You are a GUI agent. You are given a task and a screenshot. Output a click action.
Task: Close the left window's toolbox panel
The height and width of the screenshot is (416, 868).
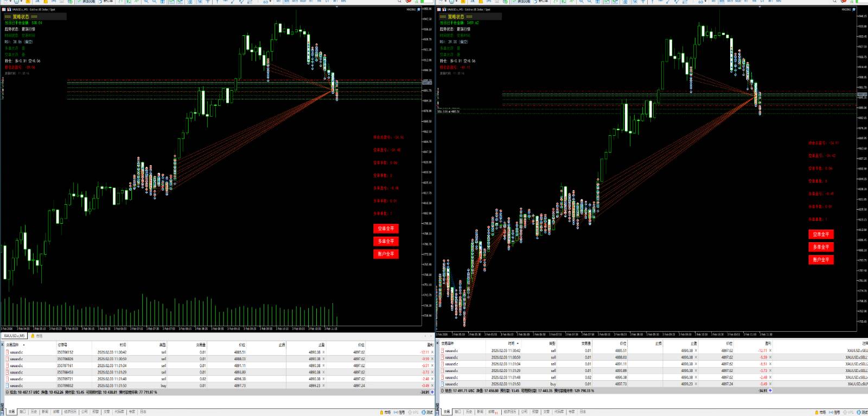tap(2, 344)
